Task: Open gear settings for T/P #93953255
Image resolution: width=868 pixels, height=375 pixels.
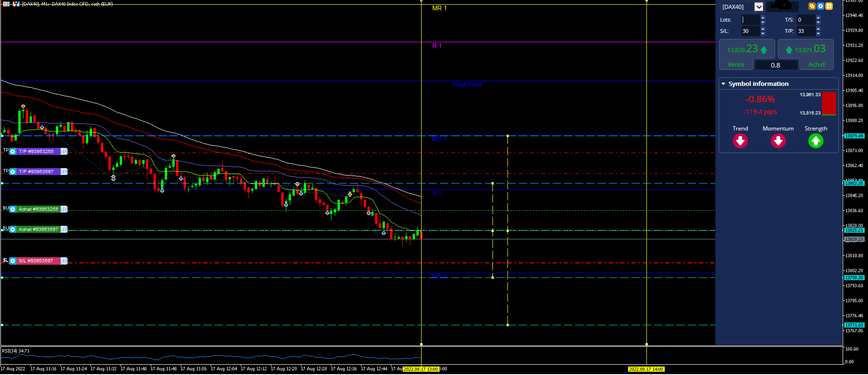Action: point(13,152)
